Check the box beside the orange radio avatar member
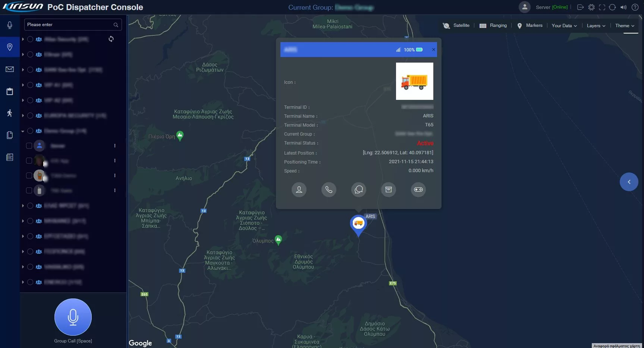 pos(29,175)
